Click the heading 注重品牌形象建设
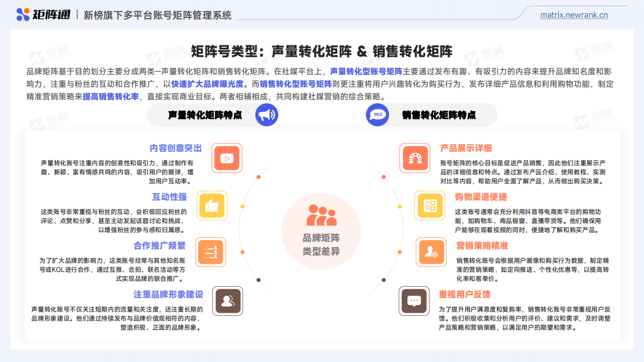The height and width of the screenshot is (362, 644). click(169, 294)
